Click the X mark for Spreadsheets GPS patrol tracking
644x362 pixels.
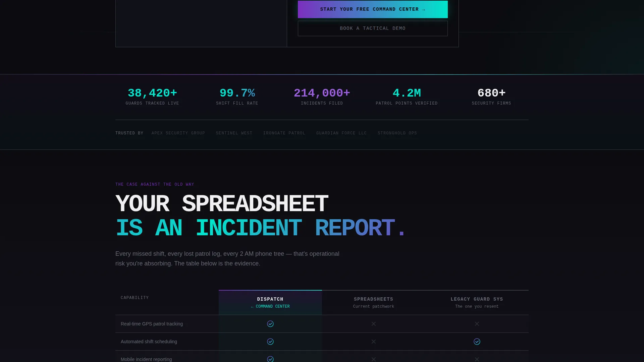(374, 324)
